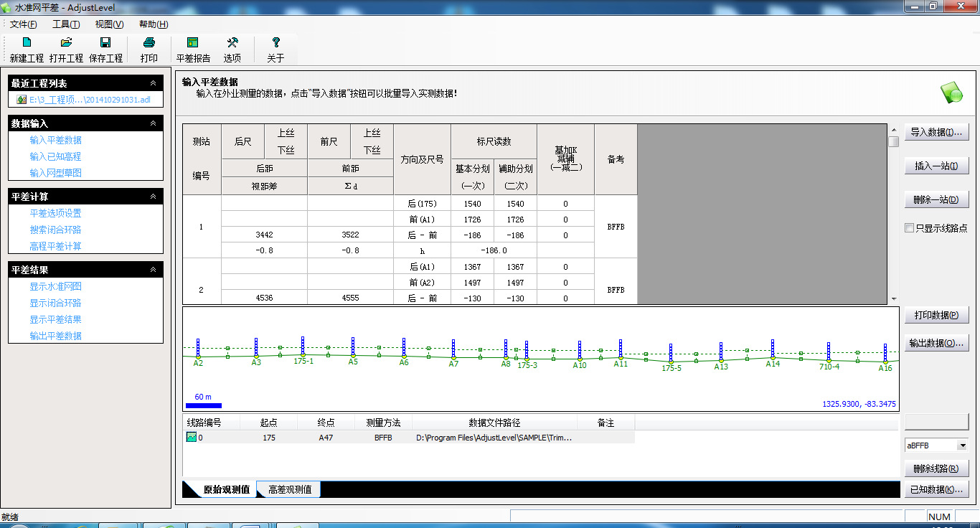The height and width of the screenshot is (528, 980).
Task: Open the aBFFB method dropdown
Action: click(x=963, y=445)
